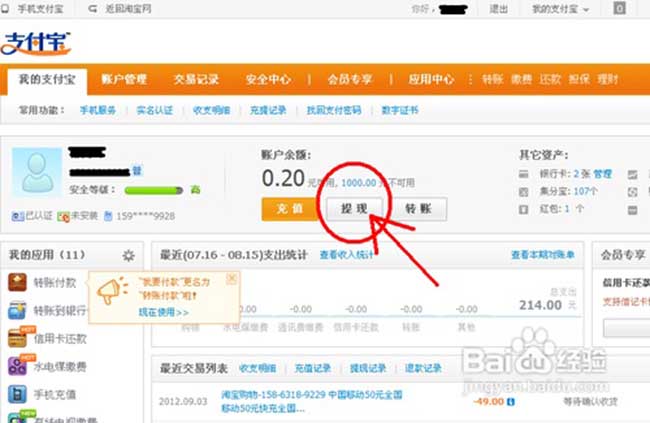The width and height of the screenshot is (650, 423).
Task: Open the 应用中心 tab
Action: (431, 79)
